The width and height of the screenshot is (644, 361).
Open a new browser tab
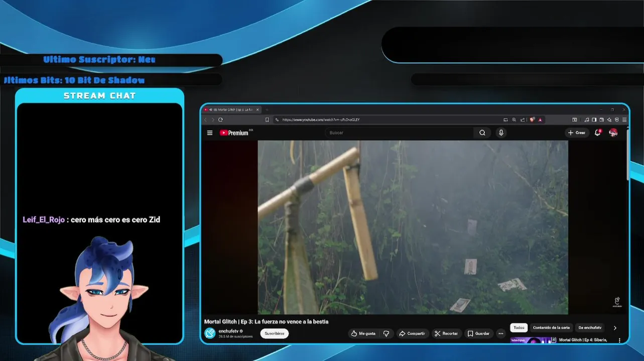[x=267, y=109]
